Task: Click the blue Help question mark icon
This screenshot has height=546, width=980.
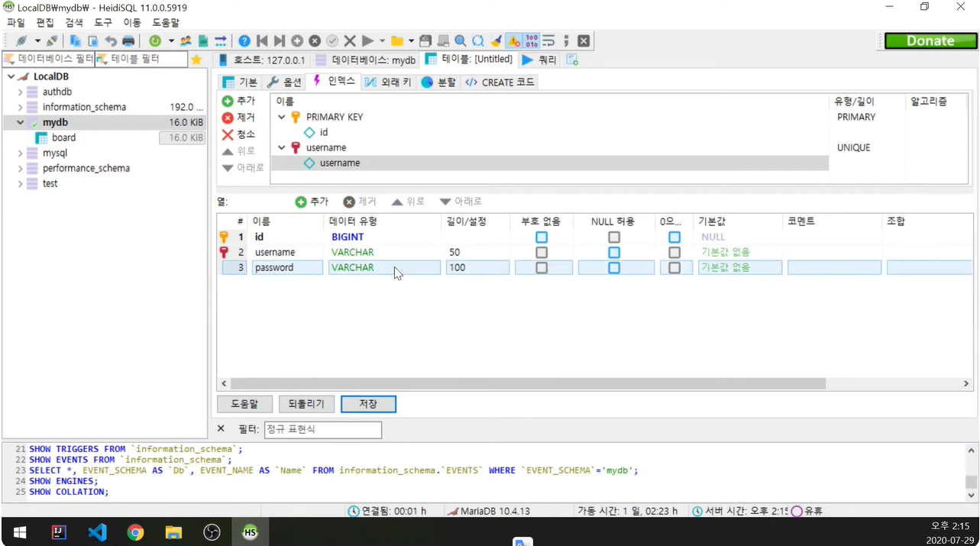Action: pyautogui.click(x=244, y=40)
